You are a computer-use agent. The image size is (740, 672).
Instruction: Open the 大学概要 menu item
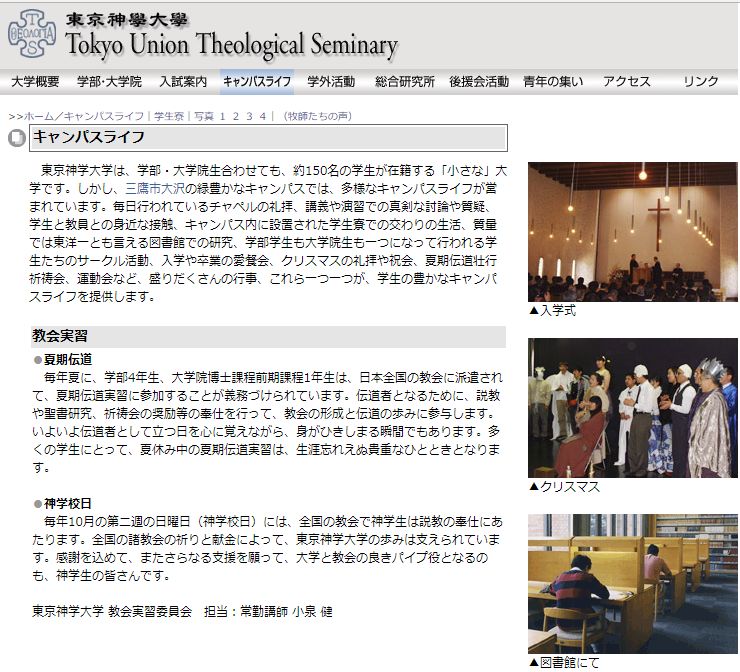pos(35,82)
